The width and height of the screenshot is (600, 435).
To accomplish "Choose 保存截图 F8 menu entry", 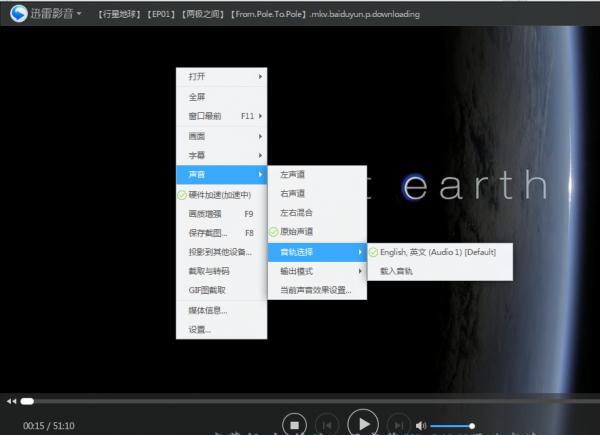I will pos(222,233).
